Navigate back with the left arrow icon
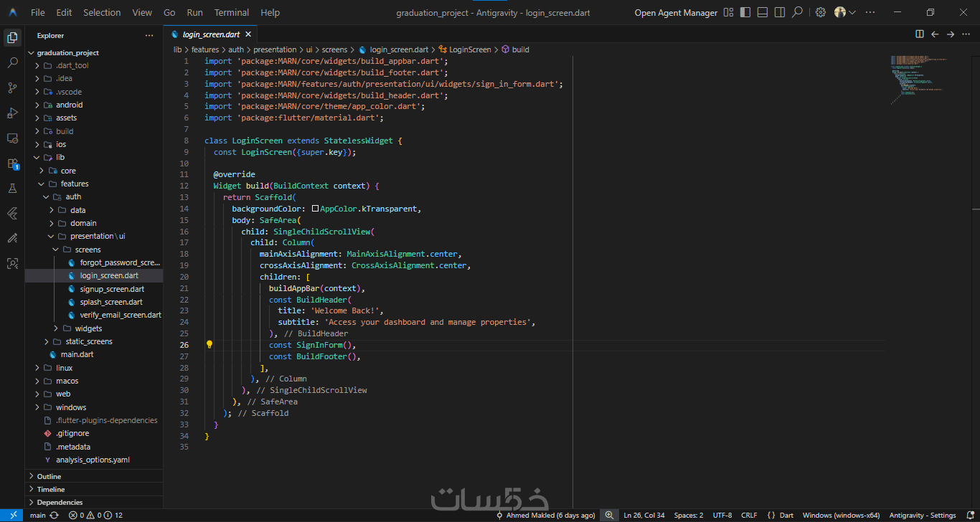980x522 pixels. (935, 34)
